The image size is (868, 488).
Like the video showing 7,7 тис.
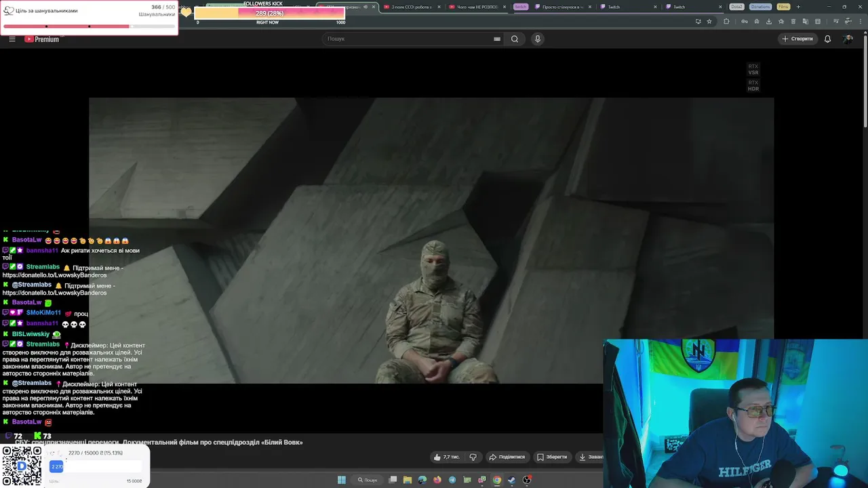[x=447, y=457]
